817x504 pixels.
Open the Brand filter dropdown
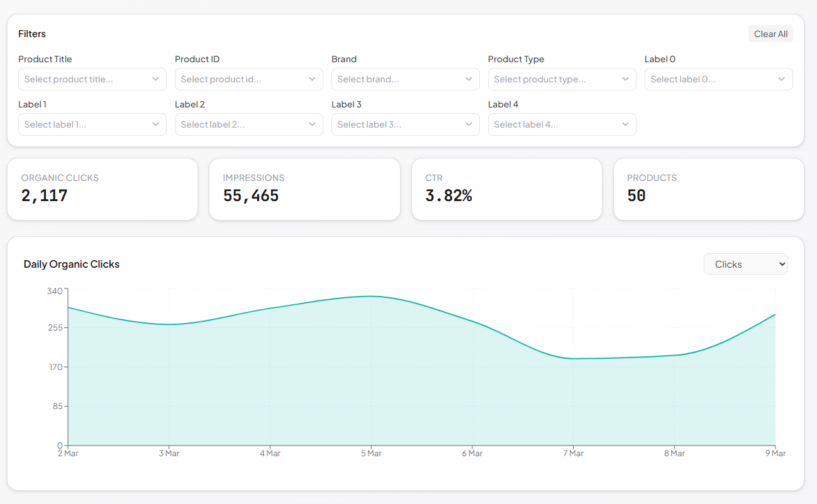(x=405, y=79)
